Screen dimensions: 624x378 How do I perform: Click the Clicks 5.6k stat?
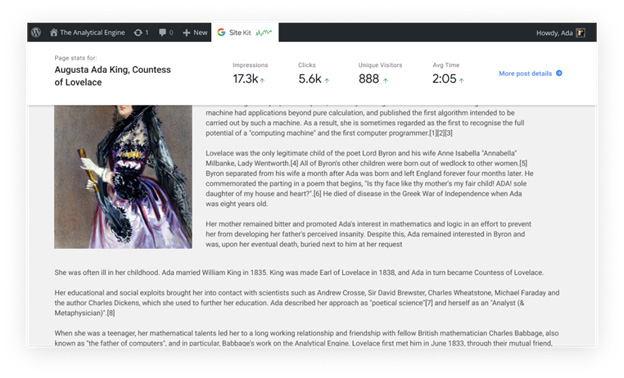pos(314,73)
